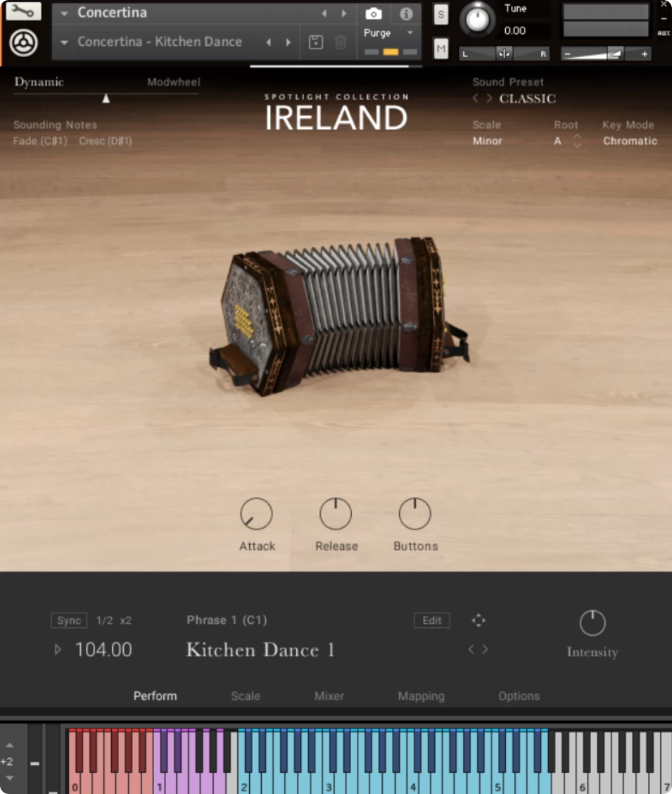Shift keyboard octave up arrow

[x=10, y=745]
